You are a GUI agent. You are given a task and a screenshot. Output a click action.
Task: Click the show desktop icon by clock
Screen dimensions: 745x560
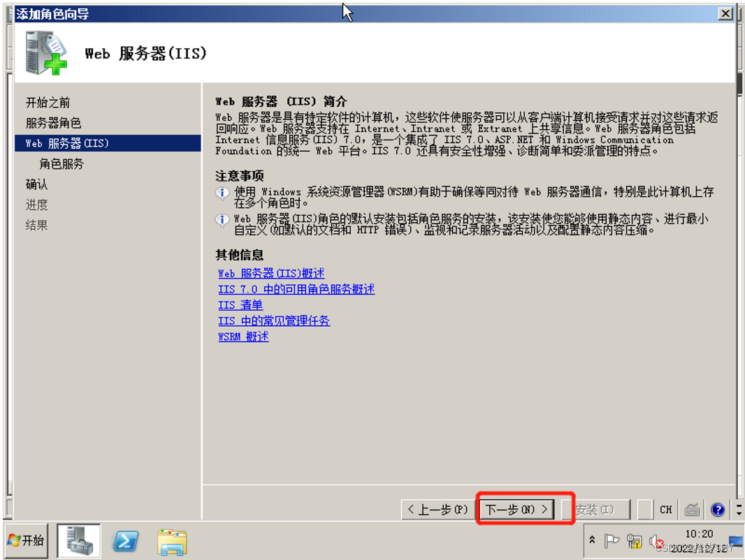(x=736, y=541)
